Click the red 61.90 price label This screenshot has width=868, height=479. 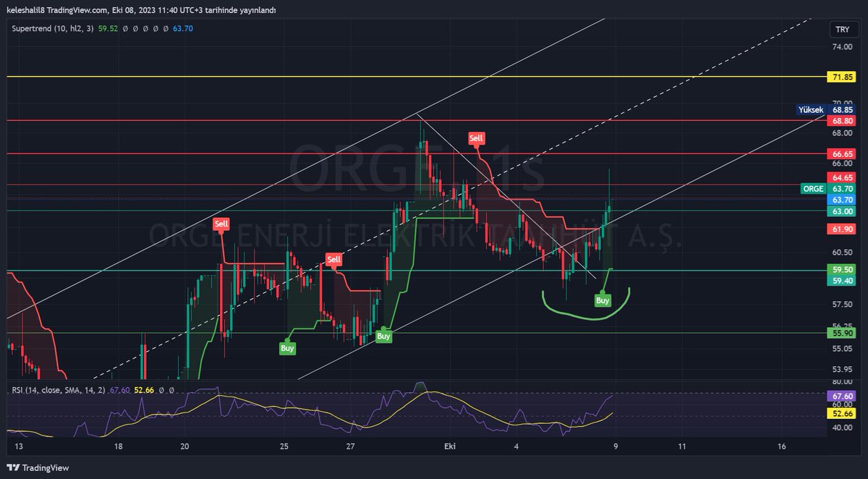click(842, 229)
